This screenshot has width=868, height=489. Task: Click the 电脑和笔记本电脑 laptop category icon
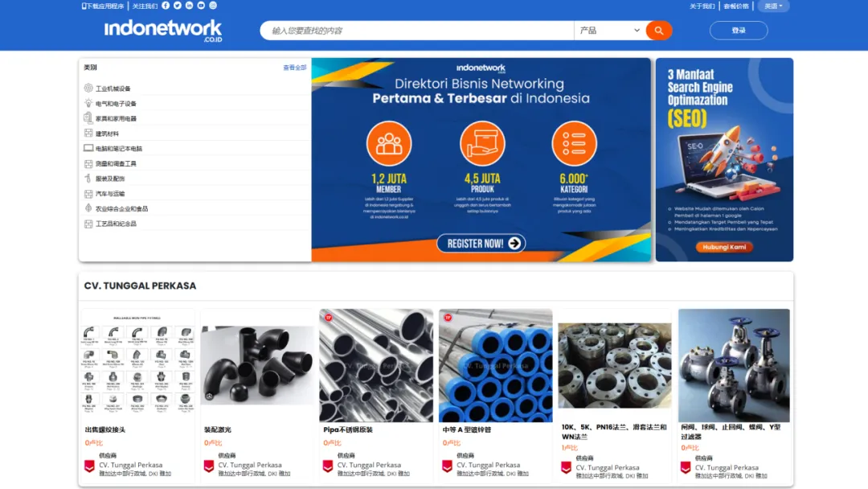click(x=88, y=148)
